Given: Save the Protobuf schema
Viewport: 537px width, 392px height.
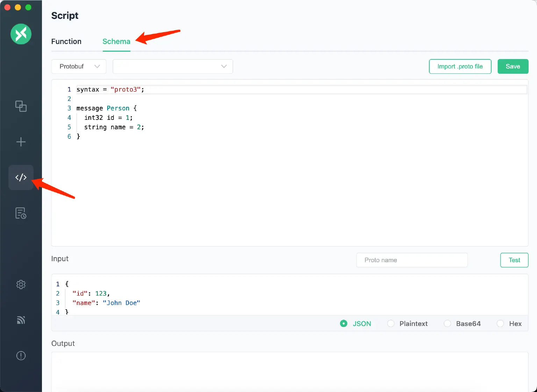Looking at the screenshot, I should point(513,66).
